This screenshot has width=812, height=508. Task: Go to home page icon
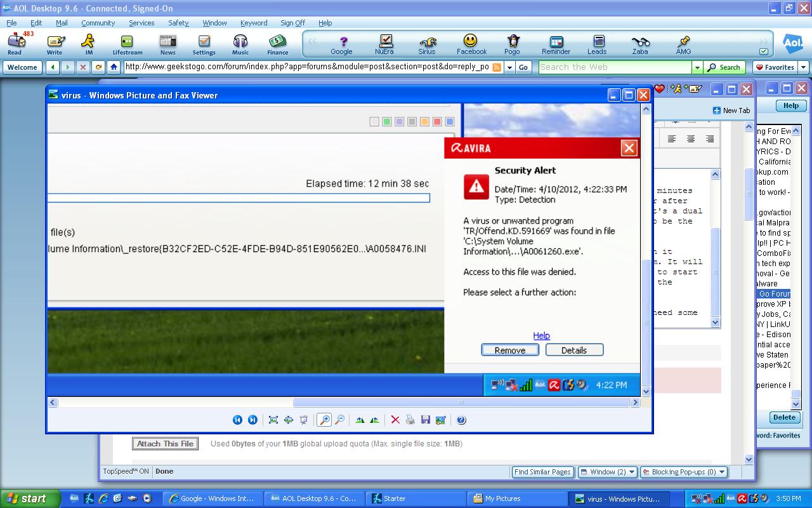tap(114, 67)
